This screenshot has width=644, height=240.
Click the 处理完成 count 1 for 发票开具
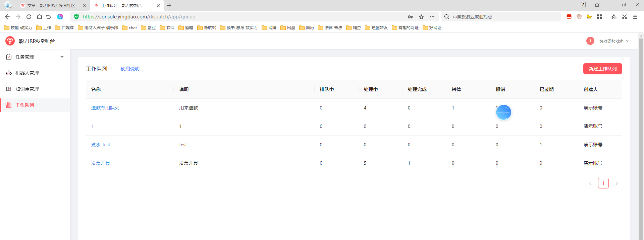[x=409, y=163]
